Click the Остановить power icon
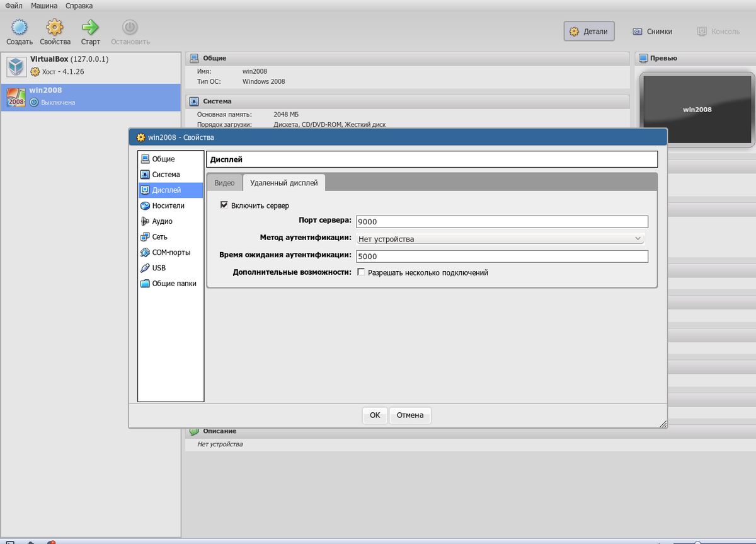 pos(130,27)
